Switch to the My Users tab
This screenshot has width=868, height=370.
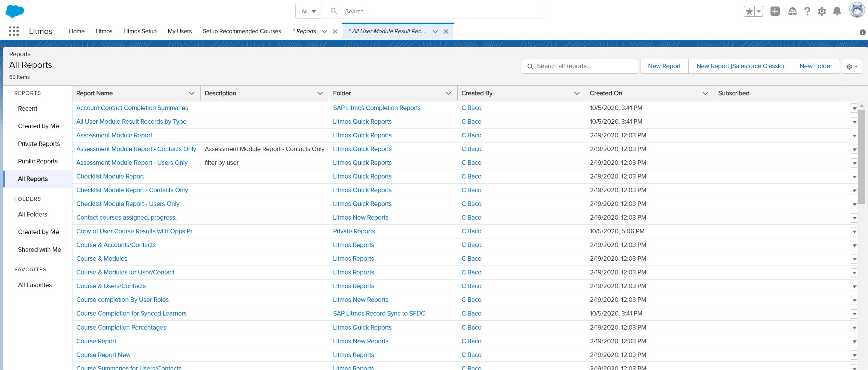point(180,31)
